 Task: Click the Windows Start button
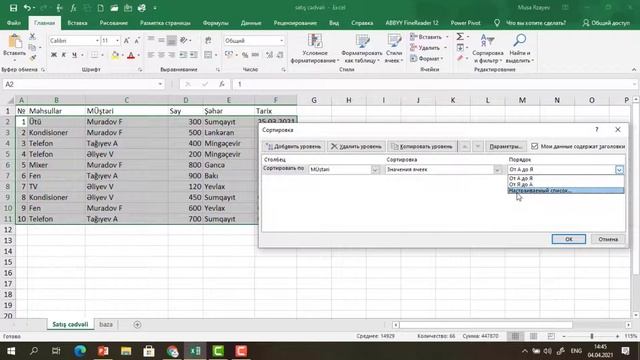(x=11, y=351)
